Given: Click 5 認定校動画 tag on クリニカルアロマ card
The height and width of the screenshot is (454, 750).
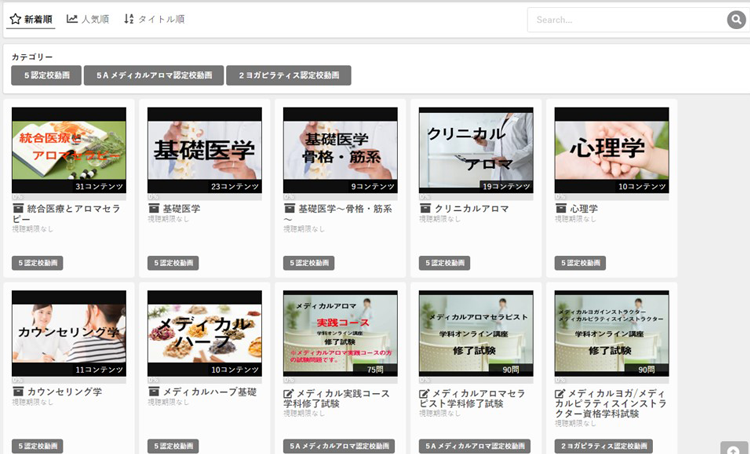Looking at the screenshot, I should click(444, 263).
